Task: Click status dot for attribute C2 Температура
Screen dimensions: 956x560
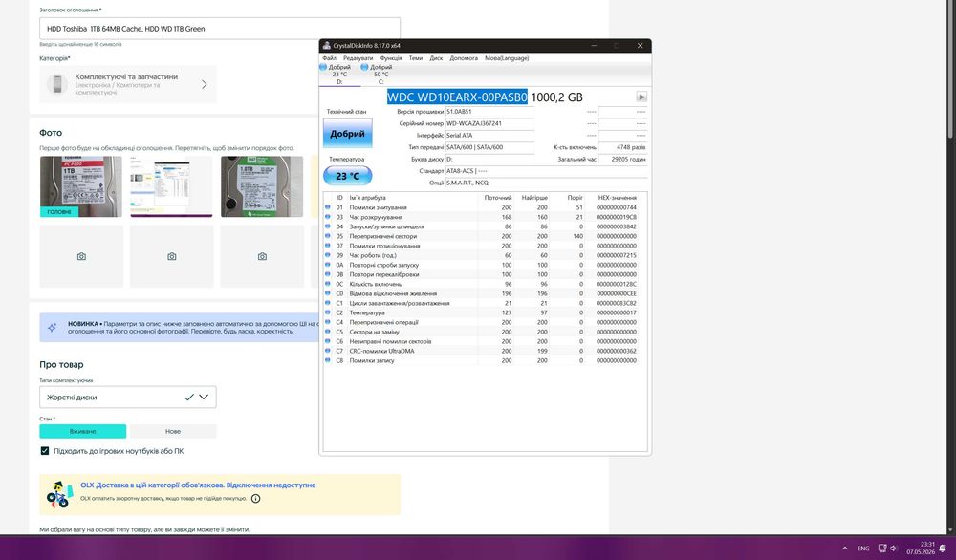Action: click(x=327, y=312)
